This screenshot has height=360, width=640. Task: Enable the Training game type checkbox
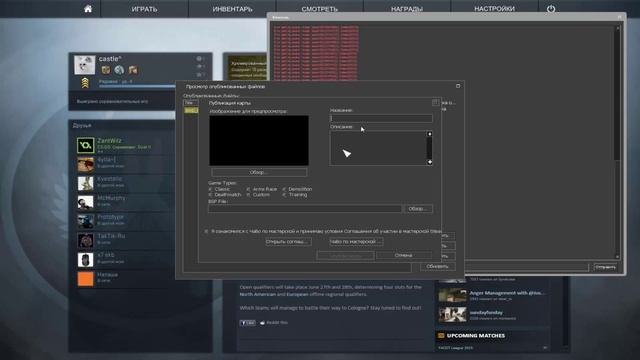pos(284,195)
